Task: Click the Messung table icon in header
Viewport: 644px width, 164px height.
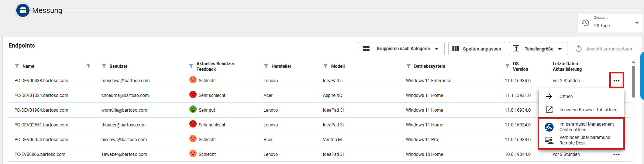Action: pos(23,10)
